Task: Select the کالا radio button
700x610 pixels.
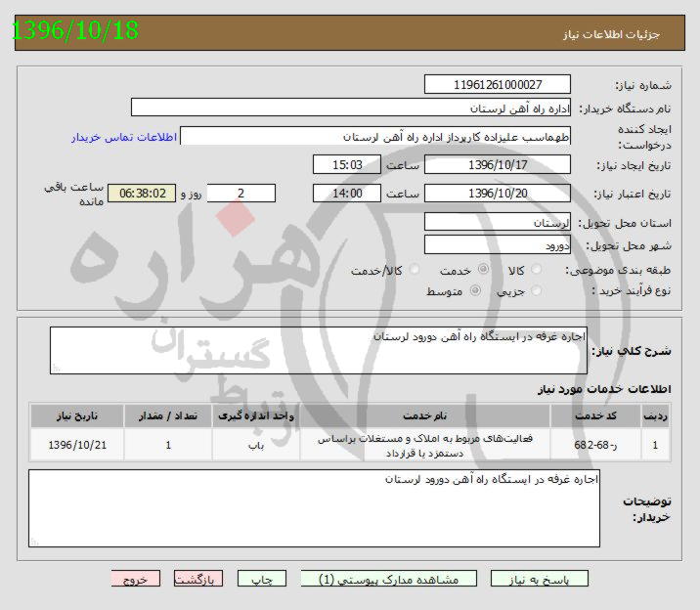Action: click(x=536, y=269)
